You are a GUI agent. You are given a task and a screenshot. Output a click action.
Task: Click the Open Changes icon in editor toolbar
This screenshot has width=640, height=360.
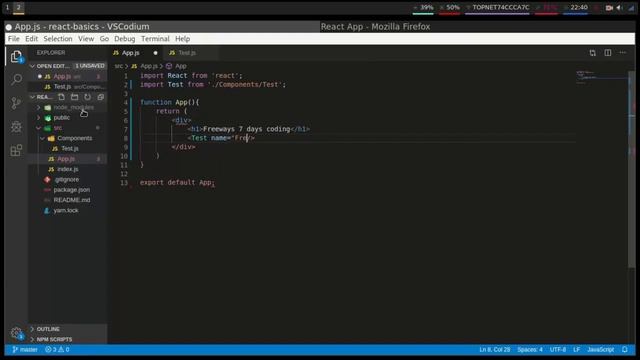point(593,53)
